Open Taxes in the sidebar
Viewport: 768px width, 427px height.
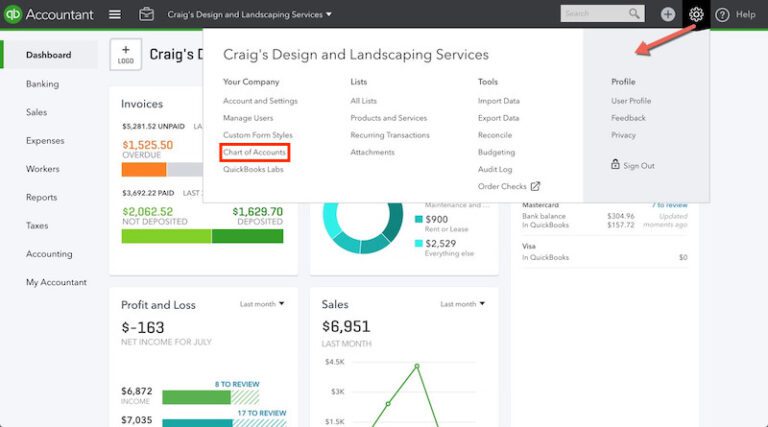point(37,226)
